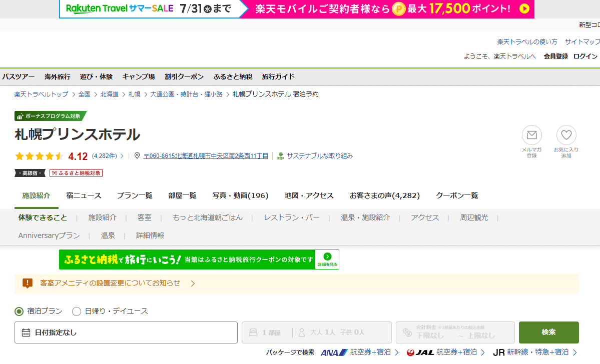Click the JAL logo package search

(420, 352)
